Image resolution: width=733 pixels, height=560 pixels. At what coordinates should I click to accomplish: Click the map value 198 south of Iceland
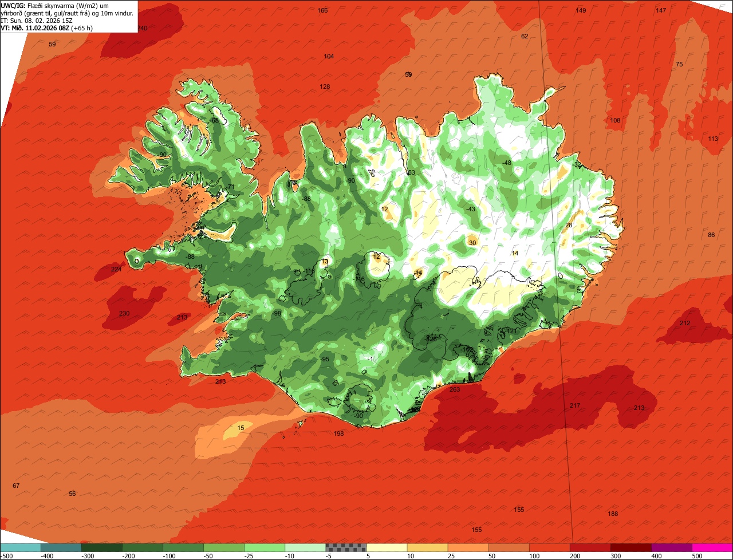tap(338, 433)
